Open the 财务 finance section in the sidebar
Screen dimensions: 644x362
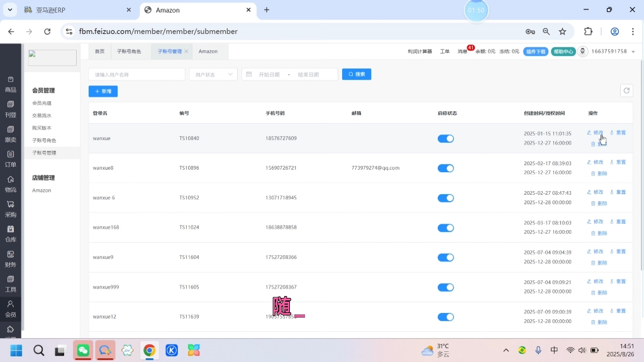(x=10, y=260)
